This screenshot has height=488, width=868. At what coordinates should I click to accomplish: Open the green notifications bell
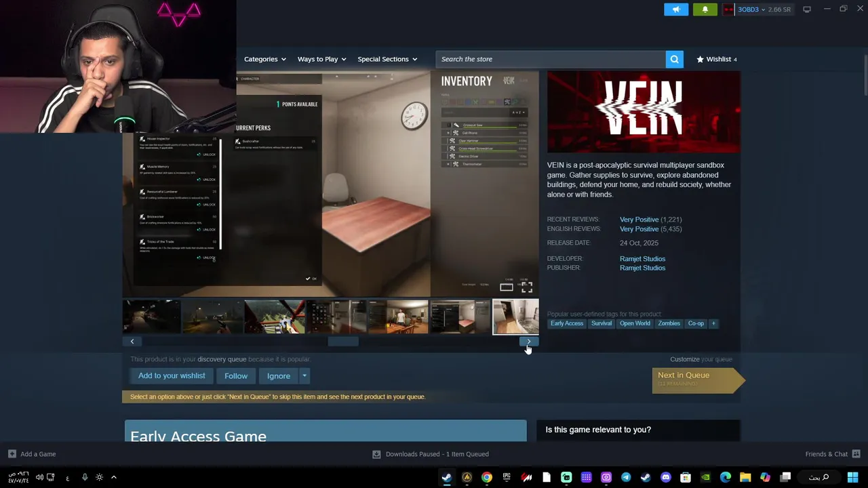pos(705,9)
